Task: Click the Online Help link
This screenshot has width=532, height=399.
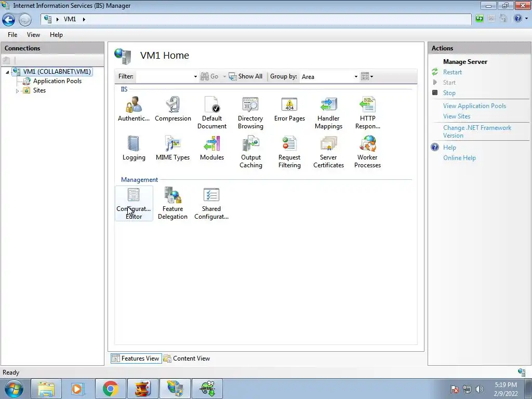Action: pos(459,158)
